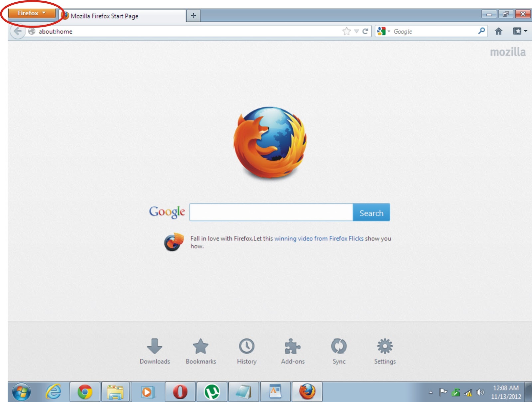Click the blue Search button
This screenshot has width=532, height=402.
coord(371,212)
